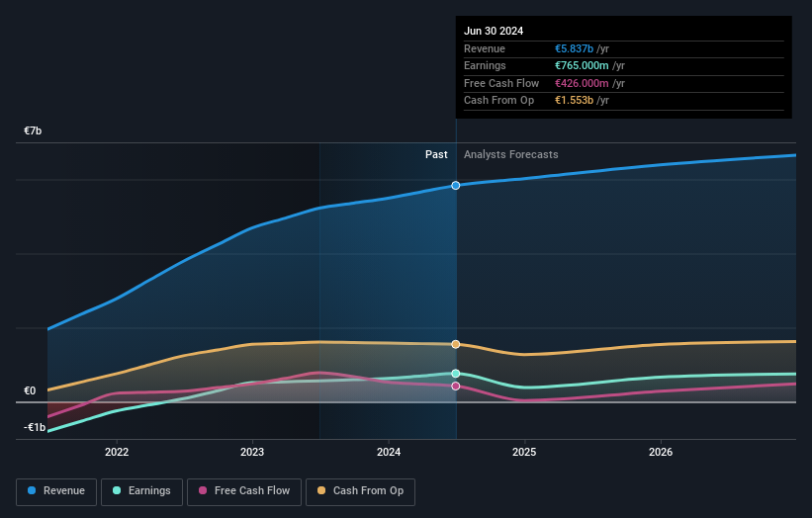812x518 pixels.
Task: Toggle the Earnings legend button
Action: [x=141, y=491]
